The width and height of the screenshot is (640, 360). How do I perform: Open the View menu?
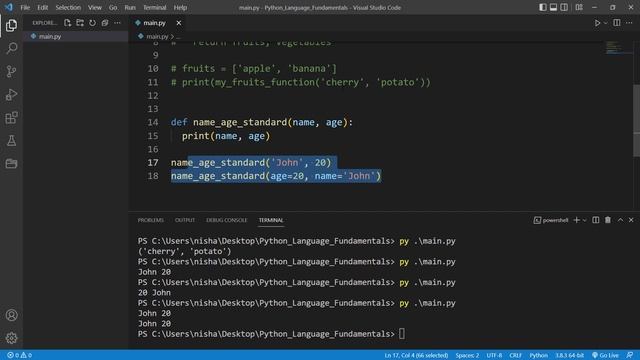[95, 7]
